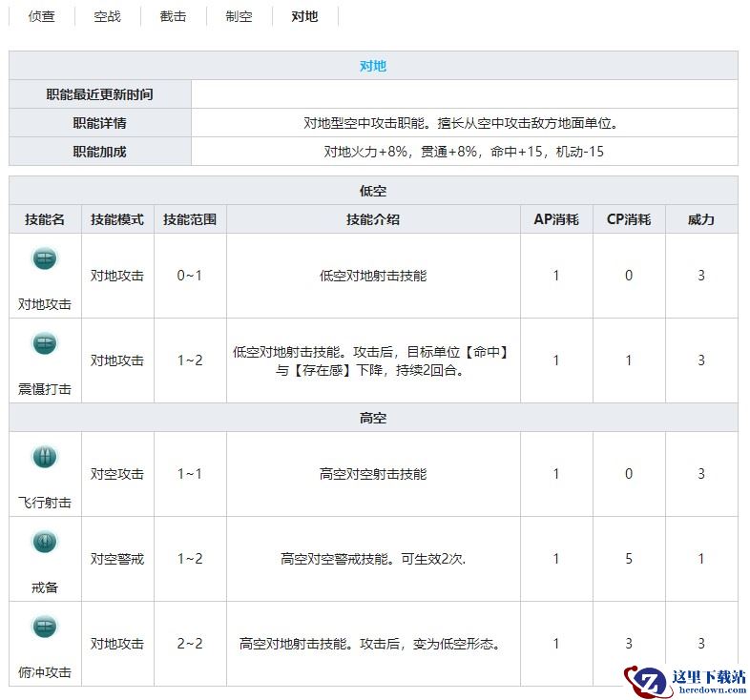This screenshot has height=700, width=750.
Task: Click the 震慑打击 skill icon
Action: click(x=45, y=343)
